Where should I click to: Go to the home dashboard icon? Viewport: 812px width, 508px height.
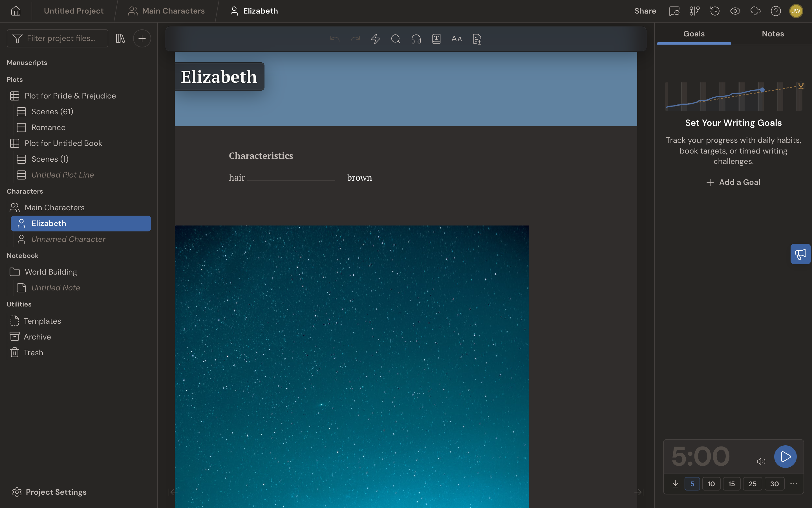(x=16, y=11)
